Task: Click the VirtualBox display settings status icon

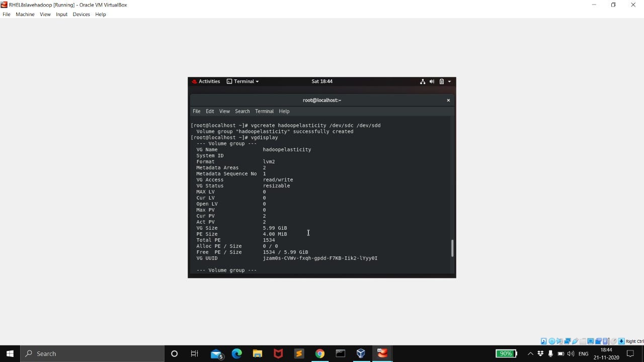Action: click(x=591, y=341)
